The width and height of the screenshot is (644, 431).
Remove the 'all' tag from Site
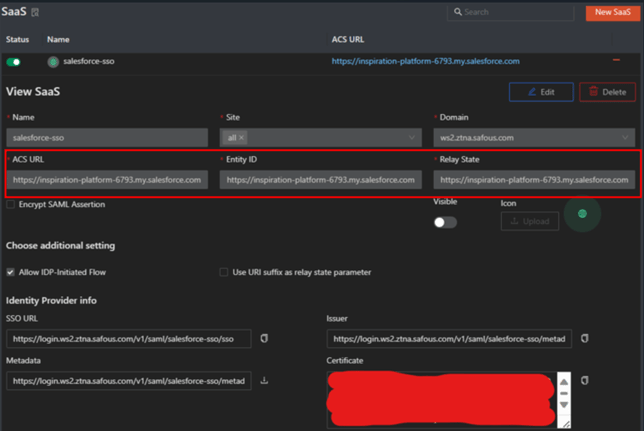[x=241, y=137]
